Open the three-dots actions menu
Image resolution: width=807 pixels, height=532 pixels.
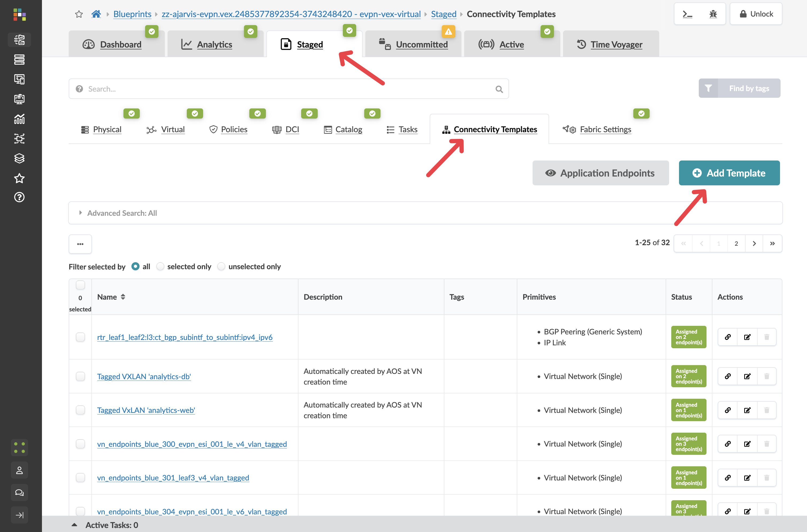80,244
